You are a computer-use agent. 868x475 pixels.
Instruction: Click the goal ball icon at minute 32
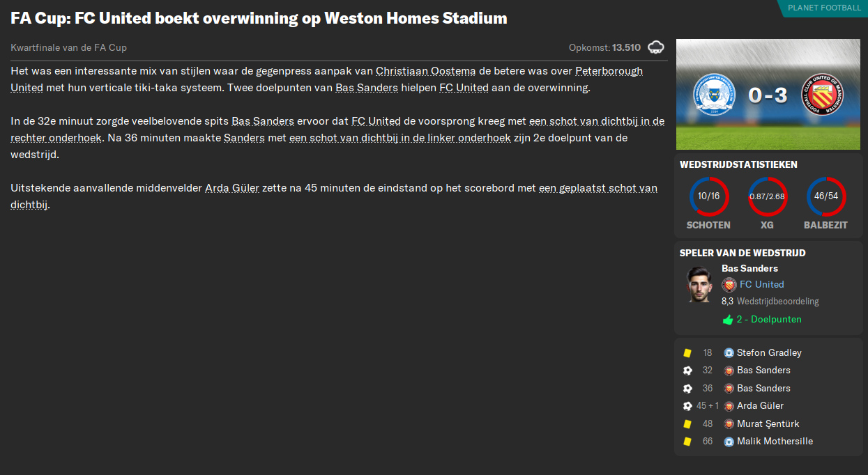point(687,371)
